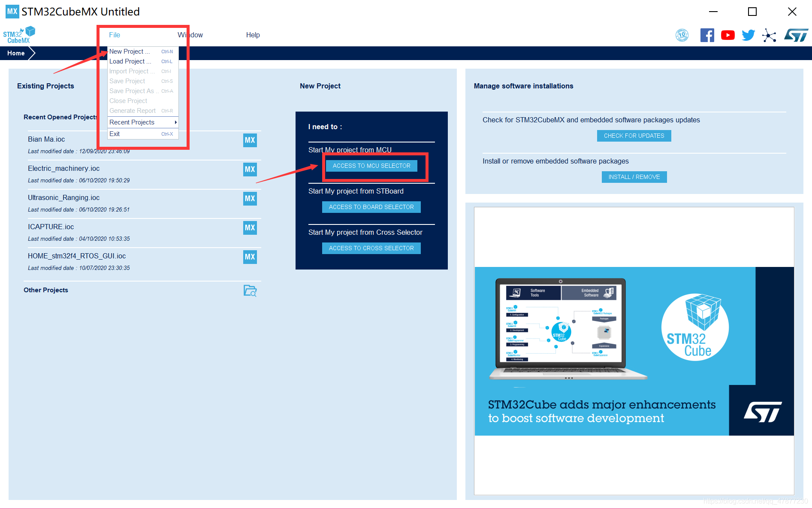Image resolution: width=812 pixels, height=509 pixels.
Task: Select the Bian Ma.ioc project name
Action: [x=46, y=139]
